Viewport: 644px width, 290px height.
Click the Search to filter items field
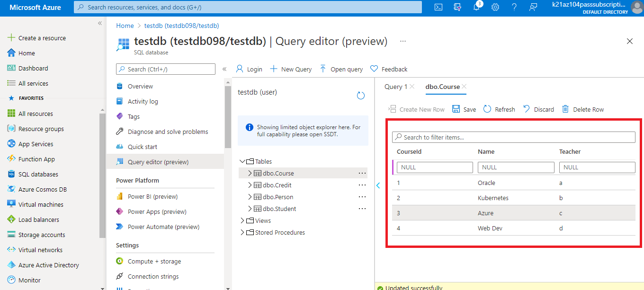pos(514,137)
